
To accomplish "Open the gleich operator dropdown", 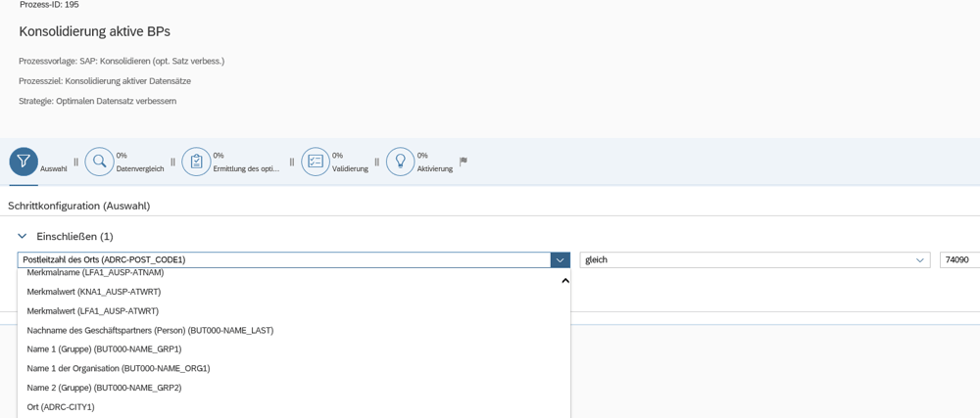I will pos(919,260).
